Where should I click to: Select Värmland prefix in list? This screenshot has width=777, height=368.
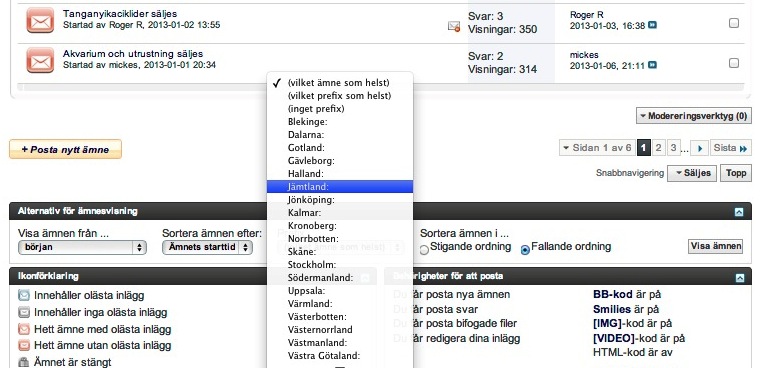point(339,304)
